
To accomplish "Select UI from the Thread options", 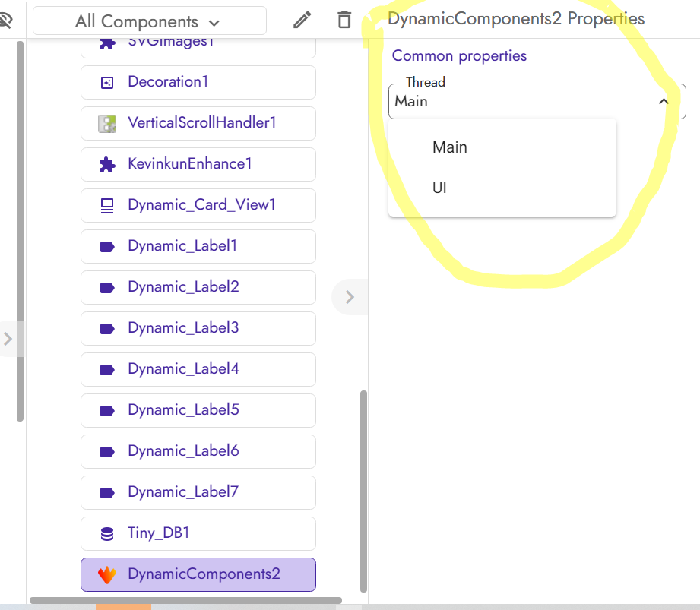I will click(439, 188).
